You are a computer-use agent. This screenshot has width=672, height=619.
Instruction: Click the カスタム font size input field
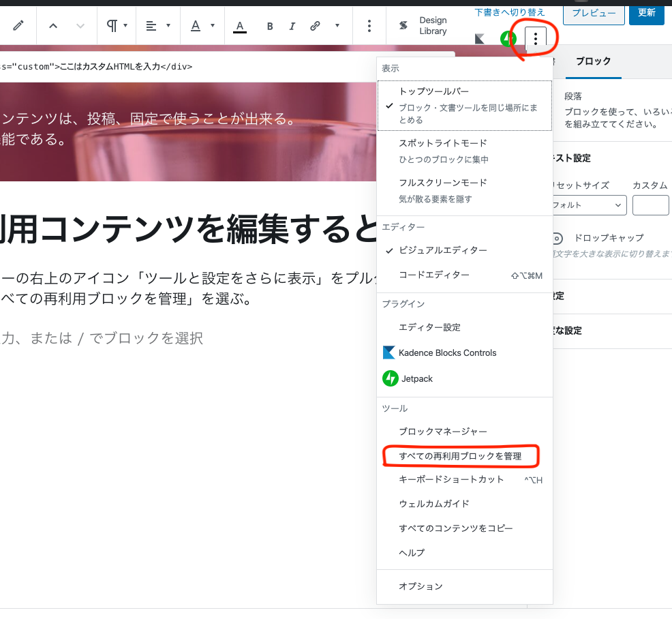pyautogui.click(x=650, y=205)
